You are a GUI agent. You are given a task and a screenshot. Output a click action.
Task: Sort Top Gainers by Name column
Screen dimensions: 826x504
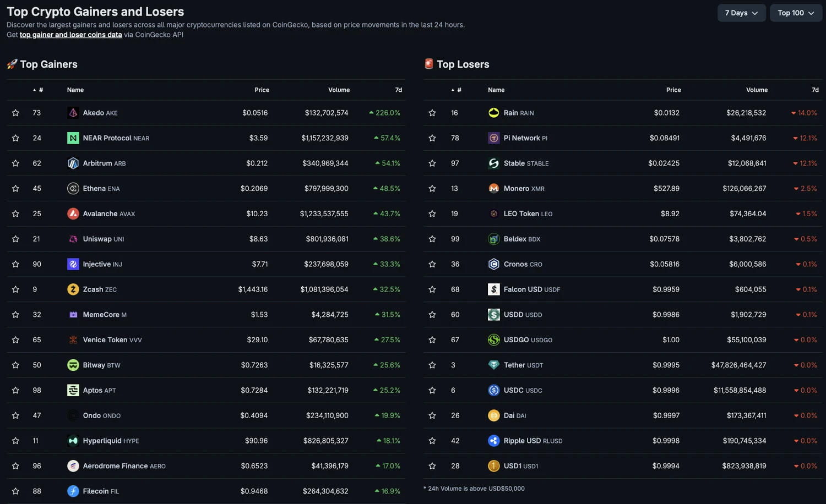[75, 90]
